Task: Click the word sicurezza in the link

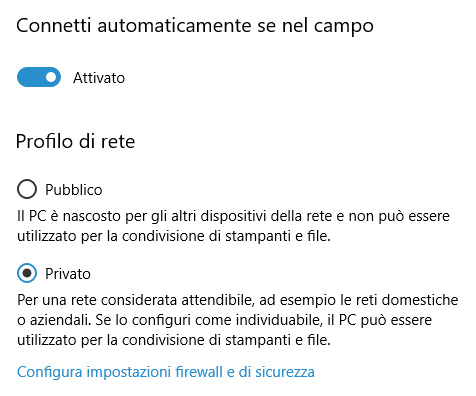Action: click(285, 372)
